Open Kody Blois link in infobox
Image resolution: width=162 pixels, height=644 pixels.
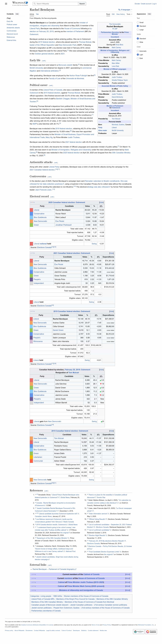click(119, 45)
